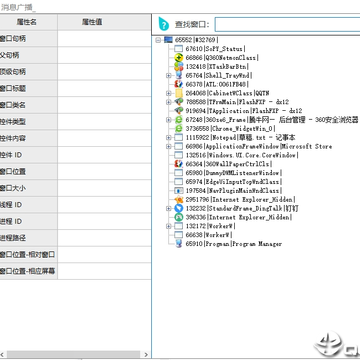The width and height of the screenshot is (360, 360).
Task: Click the FlashFXP icon on TApplication row
Action: pos(179,111)
